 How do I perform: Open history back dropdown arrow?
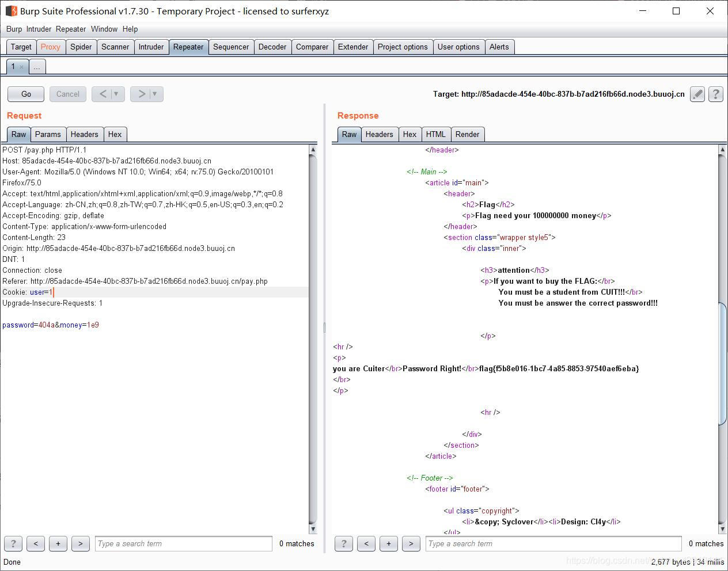pyautogui.click(x=117, y=94)
